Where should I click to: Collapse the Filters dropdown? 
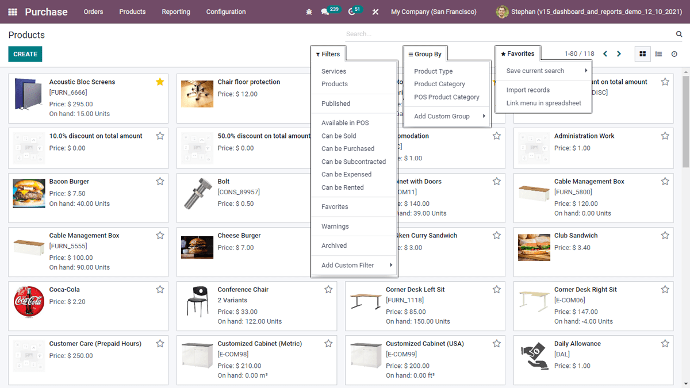click(328, 54)
